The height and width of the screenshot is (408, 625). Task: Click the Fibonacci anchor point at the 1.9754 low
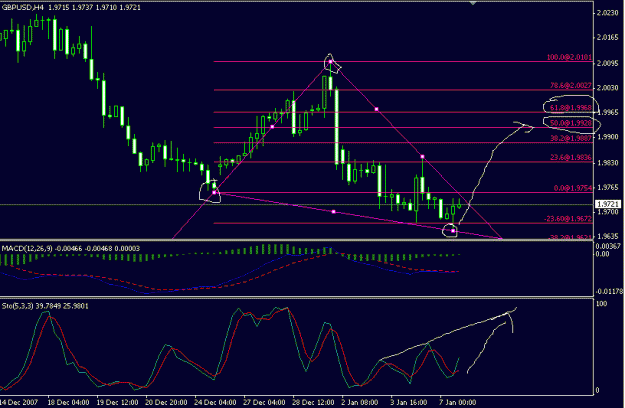214,192
